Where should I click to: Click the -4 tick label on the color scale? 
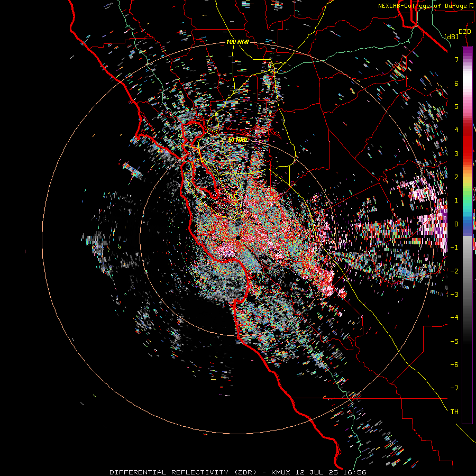[x=454, y=318]
